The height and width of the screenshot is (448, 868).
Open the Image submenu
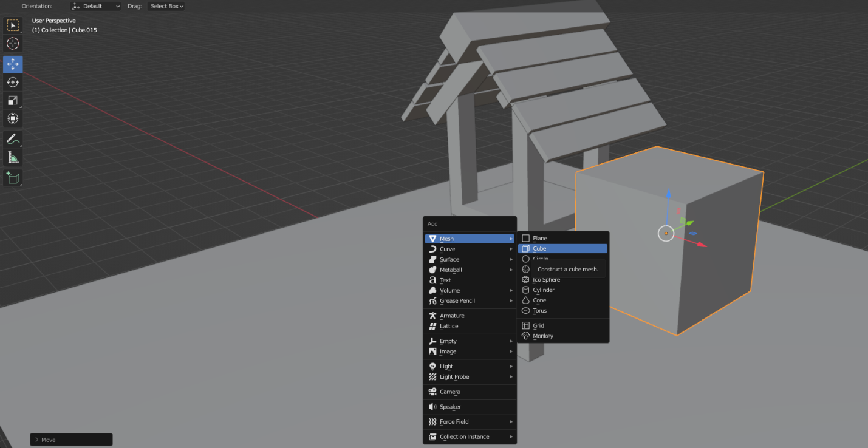tap(470, 351)
